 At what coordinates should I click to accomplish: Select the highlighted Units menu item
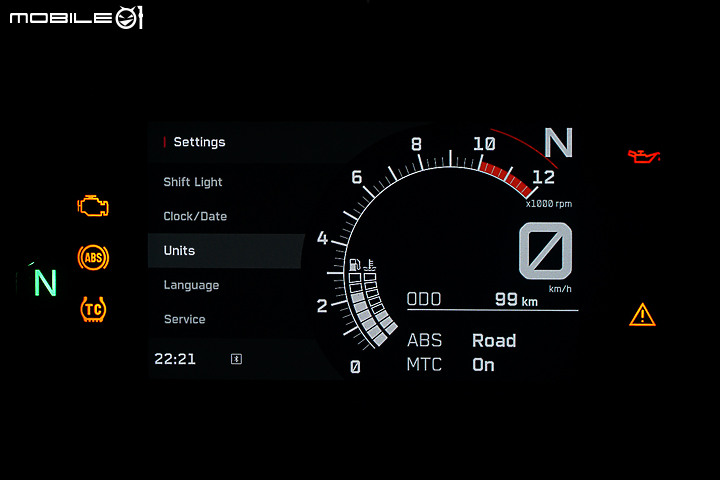(226, 251)
